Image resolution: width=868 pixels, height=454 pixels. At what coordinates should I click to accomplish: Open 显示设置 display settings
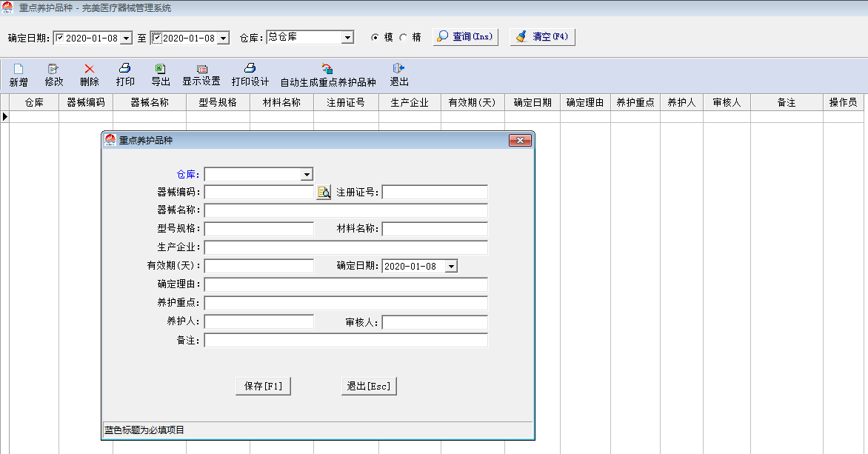point(201,69)
